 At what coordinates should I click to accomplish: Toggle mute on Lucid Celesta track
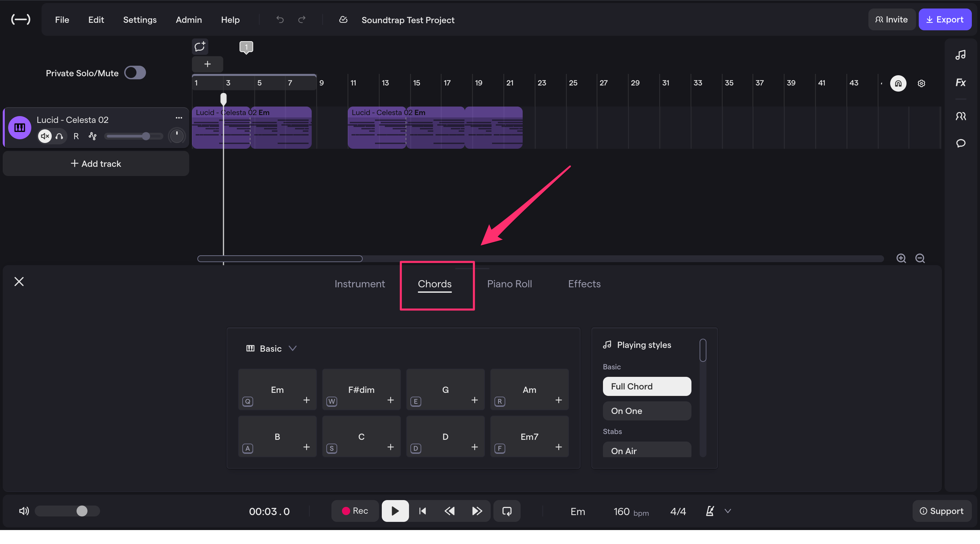click(45, 136)
